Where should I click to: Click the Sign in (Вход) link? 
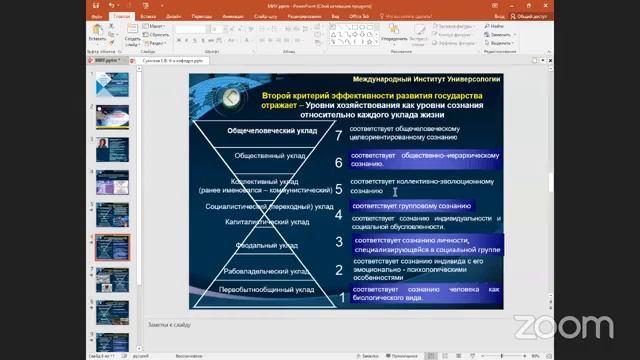[499, 16]
